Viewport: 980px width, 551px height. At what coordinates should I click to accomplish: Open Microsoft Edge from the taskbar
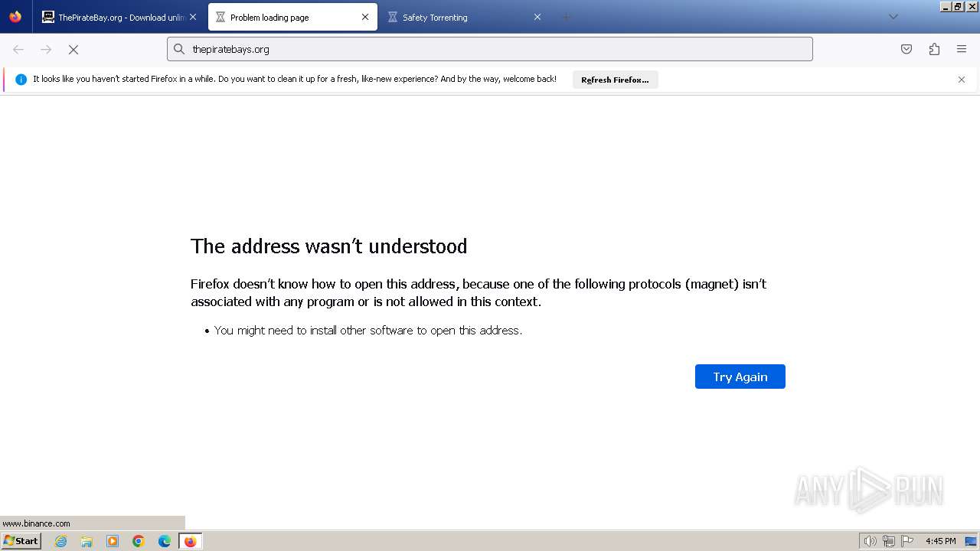pyautogui.click(x=165, y=541)
